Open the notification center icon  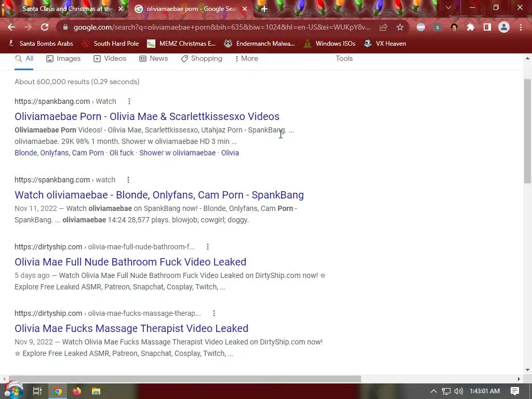515,391
